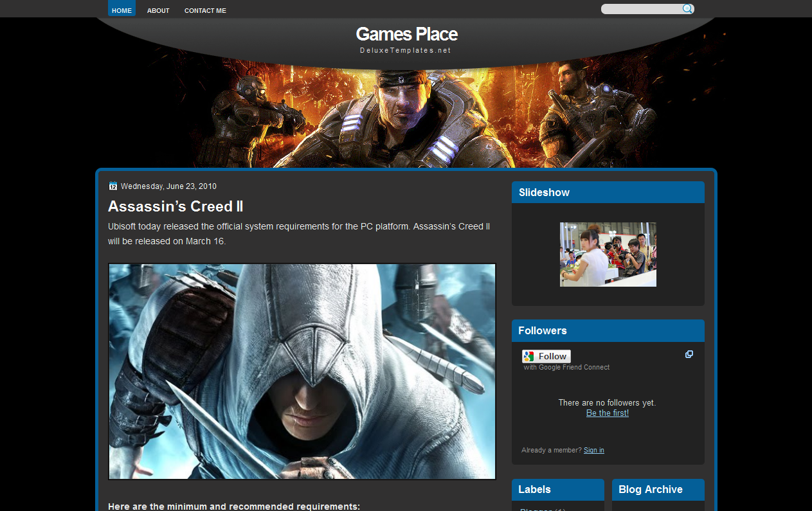The width and height of the screenshot is (812, 511).
Task: Click the Games Place blog title
Action: (406, 34)
